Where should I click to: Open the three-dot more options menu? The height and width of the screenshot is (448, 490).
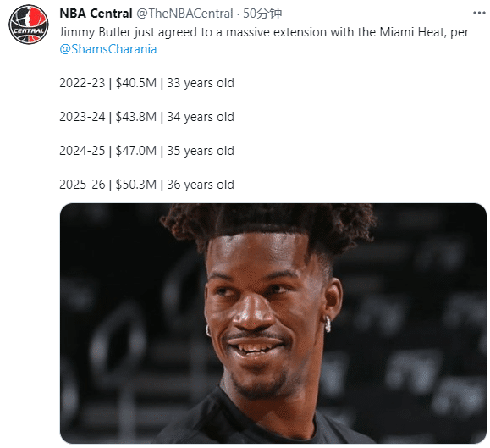click(479, 14)
